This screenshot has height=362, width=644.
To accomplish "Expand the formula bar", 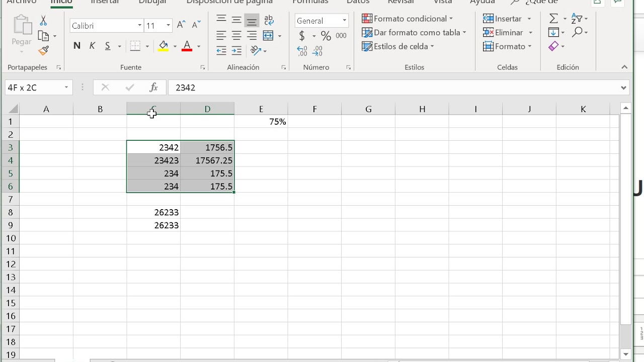I will tap(624, 87).
